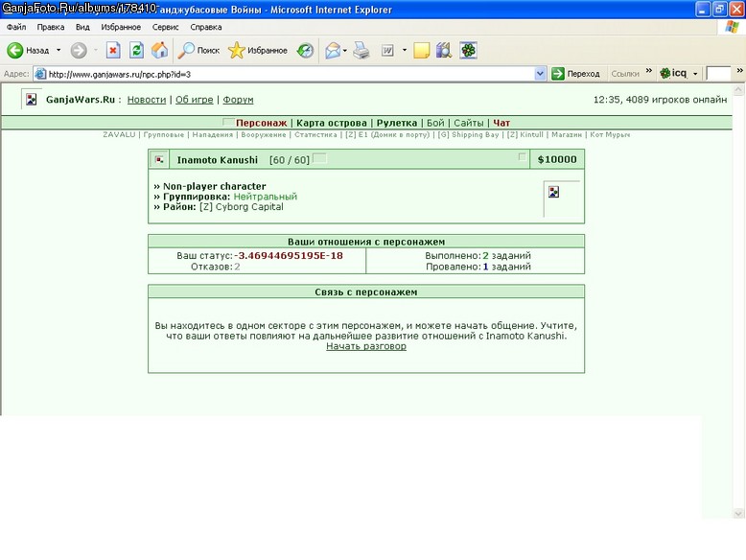This screenshot has width=746, height=560.
Task: Click the Edit with Word icon
Action: click(x=387, y=50)
